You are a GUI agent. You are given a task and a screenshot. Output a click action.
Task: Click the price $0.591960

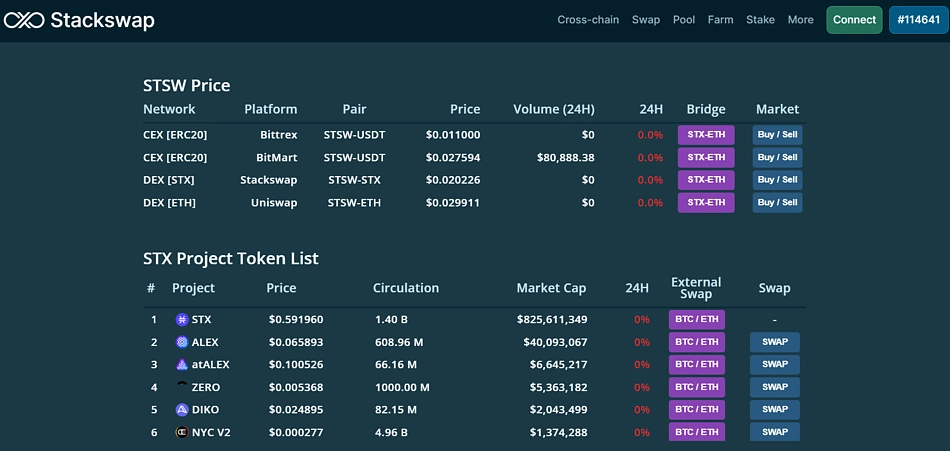point(296,319)
